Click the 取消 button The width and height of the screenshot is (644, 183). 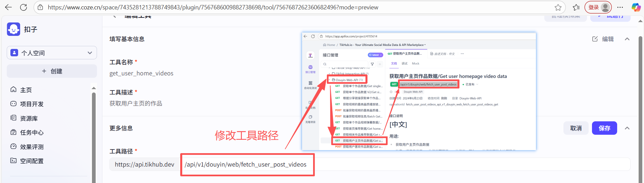[576, 128]
